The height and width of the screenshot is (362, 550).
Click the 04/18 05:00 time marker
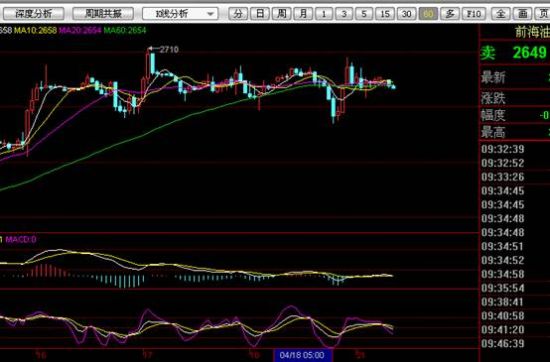pyautogui.click(x=302, y=355)
